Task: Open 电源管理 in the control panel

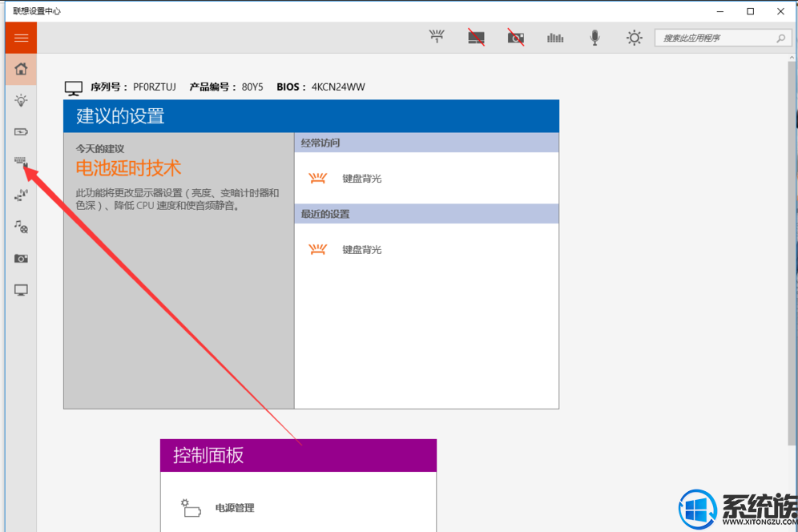Action: 235,508
